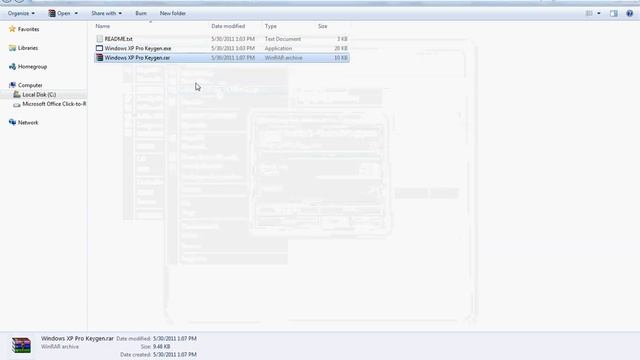
Task: Click Keygen.rar WinRAR archive icon
Action: (x=99, y=58)
